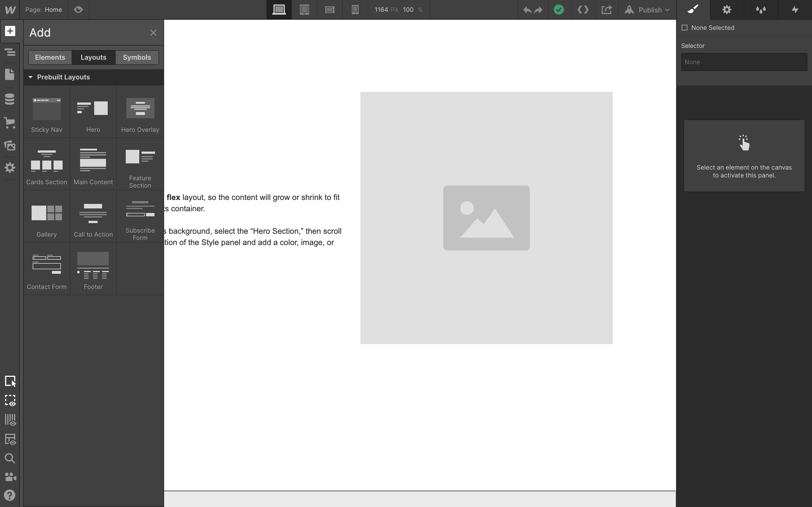This screenshot has width=812, height=507.
Task: Open the CMS Collections database icon
Action: [10, 99]
